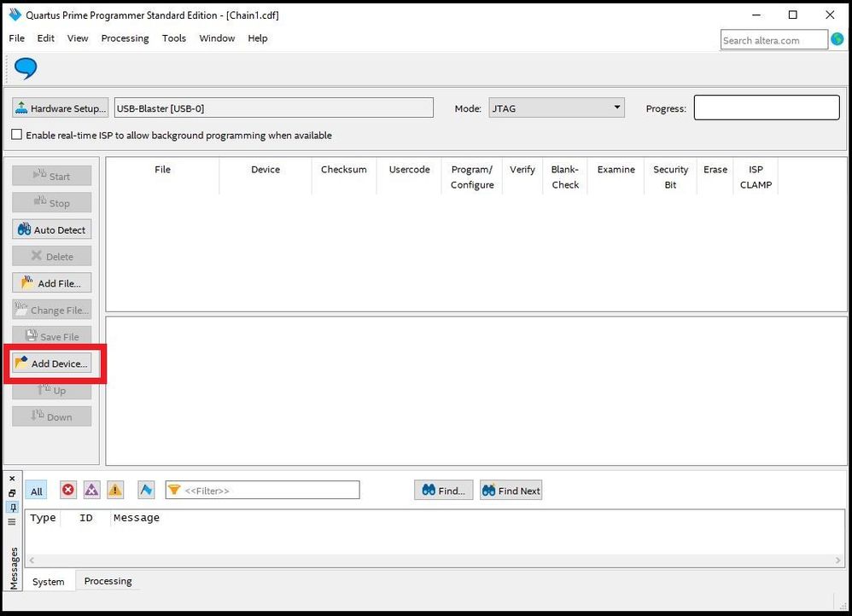
Task: Click Change File button
Action: pyautogui.click(x=51, y=310)
